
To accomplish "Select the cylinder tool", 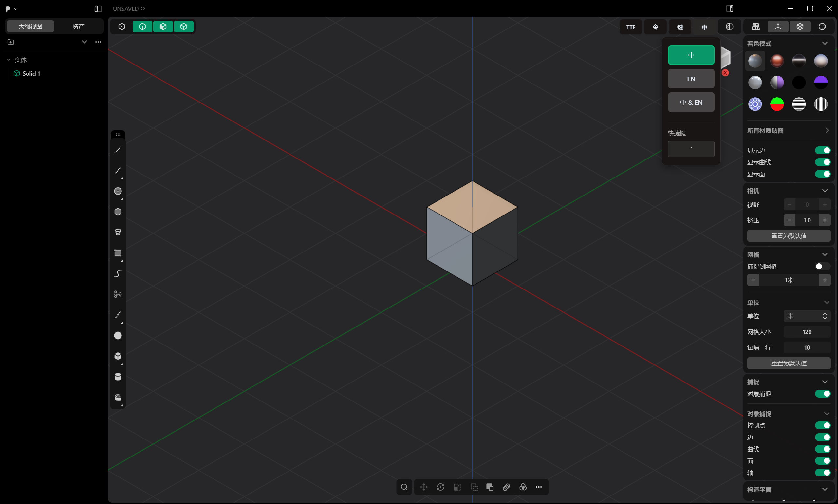I will tap(118, 377).
